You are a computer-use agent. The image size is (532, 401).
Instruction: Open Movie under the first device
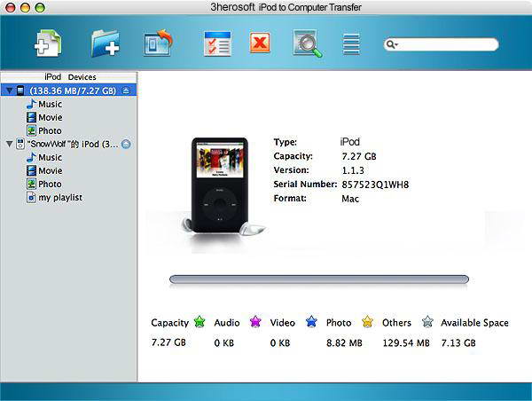tap(44, 117)
